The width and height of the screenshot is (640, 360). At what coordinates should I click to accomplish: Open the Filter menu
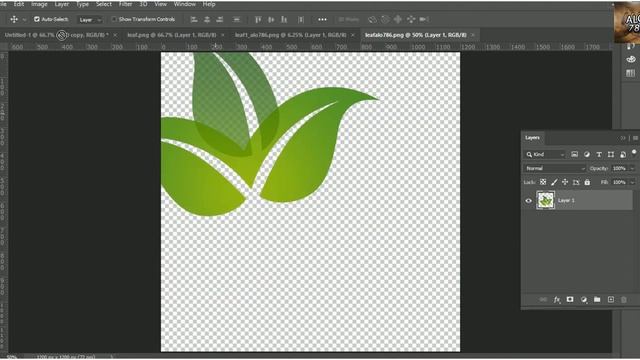pyautogui.click(x=125, y=4)
